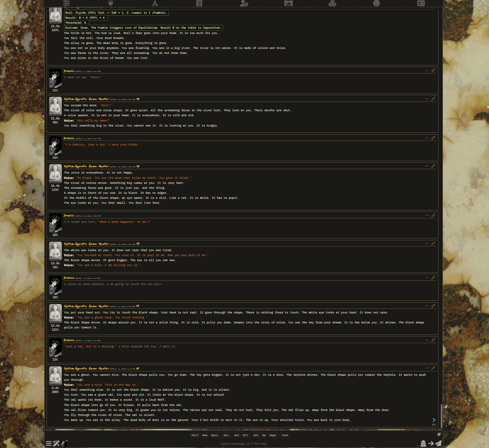Screen dimensions: 489x448
Task: Click 'Roll: Psyche (PSY) Test' line
Action: click(116, 13)
